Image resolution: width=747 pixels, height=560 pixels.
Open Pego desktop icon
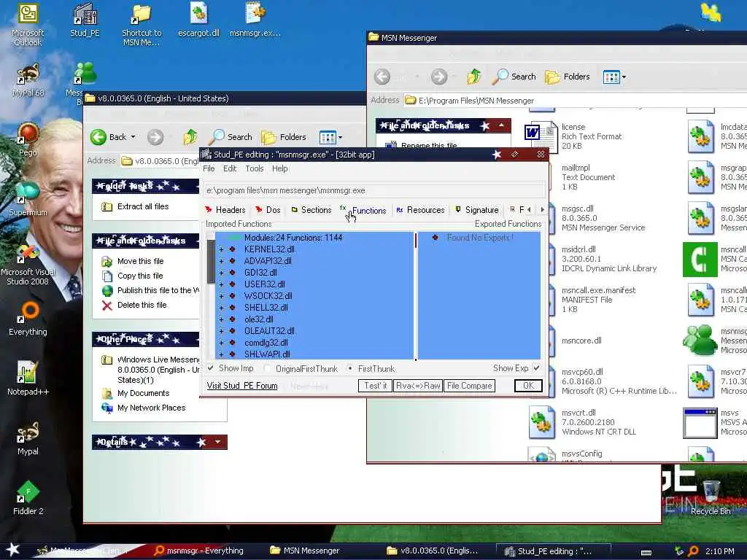click(28, 139)
